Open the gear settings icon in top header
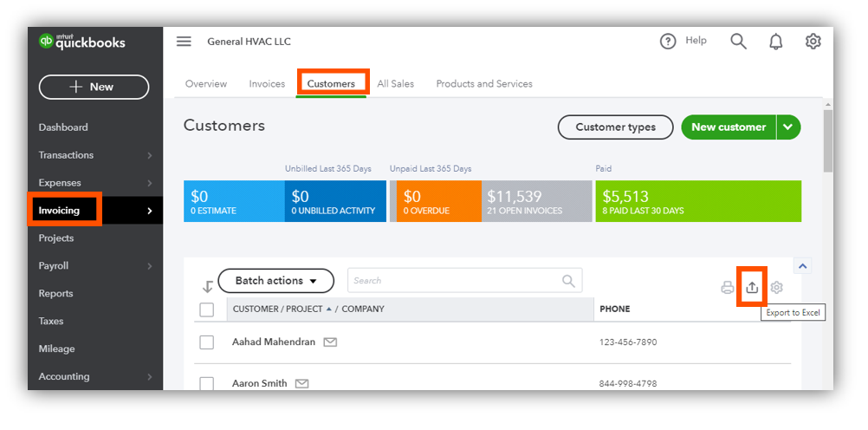 tap(813, 41)
